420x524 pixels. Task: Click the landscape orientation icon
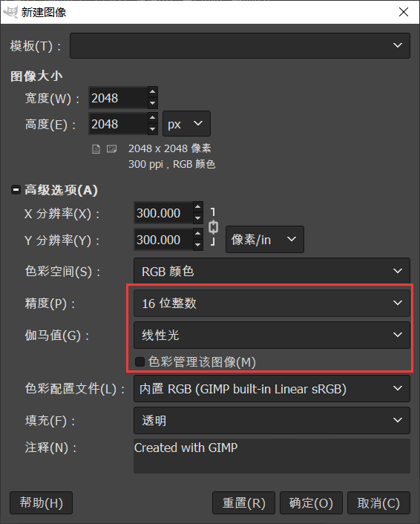pos(111,148)
